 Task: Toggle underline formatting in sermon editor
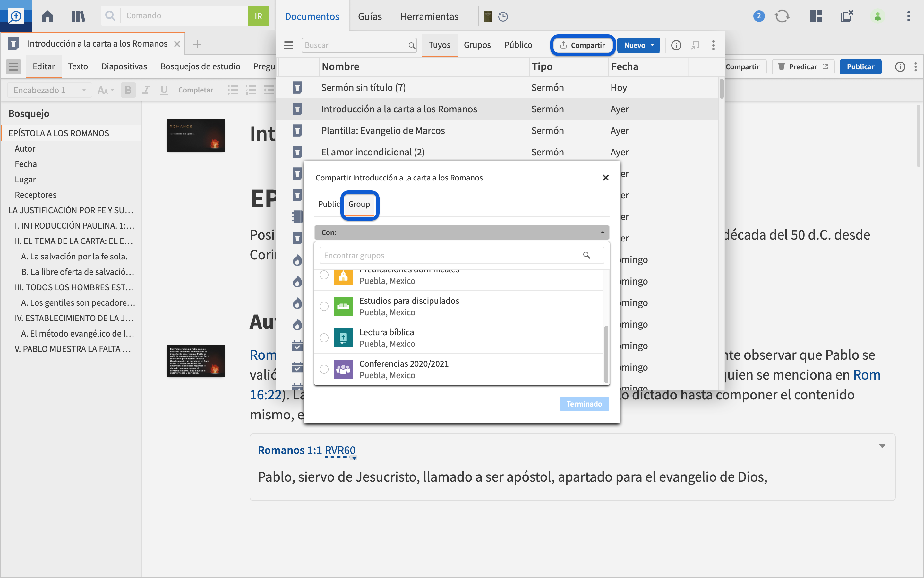click(x=164, y=90)
